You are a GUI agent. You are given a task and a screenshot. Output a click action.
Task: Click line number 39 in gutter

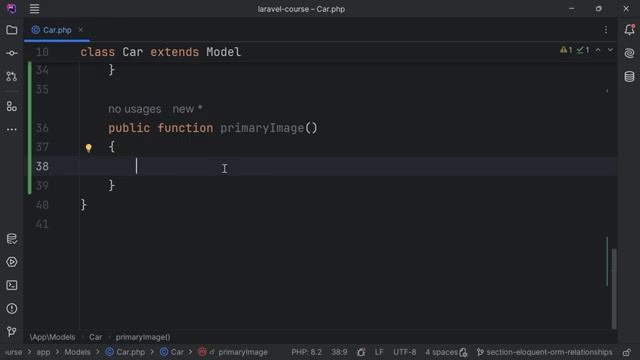click(42, 186)
